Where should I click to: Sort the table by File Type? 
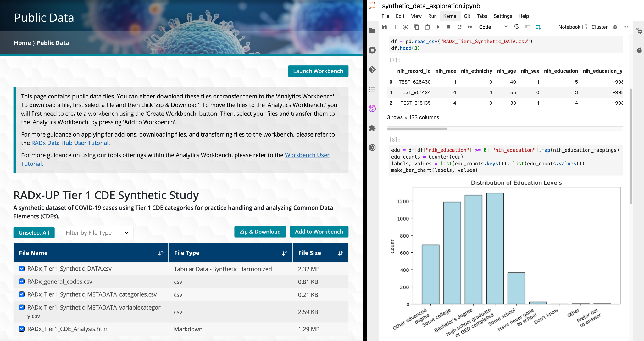coord(285,253)
